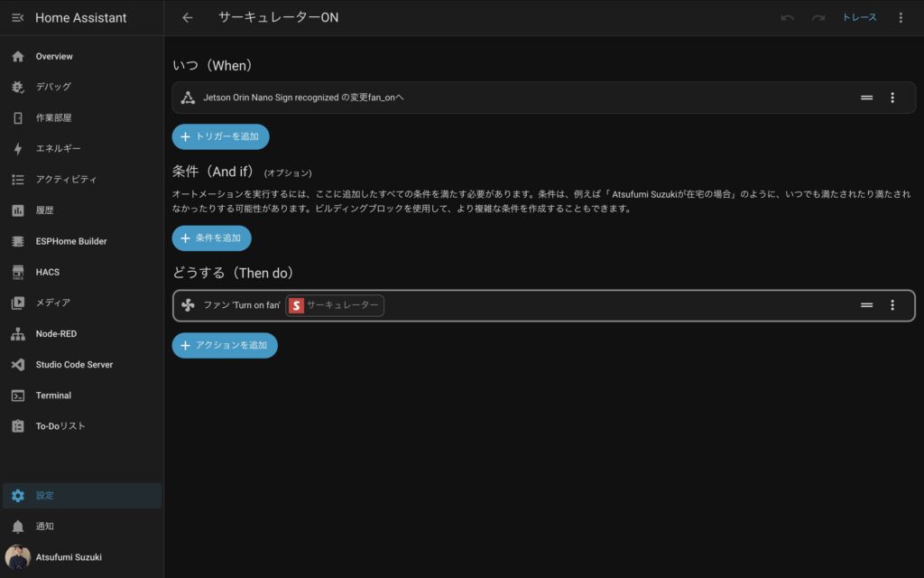Open the トレース link in the header
This screenshot has height=578, width=924.
click(859, 18)
